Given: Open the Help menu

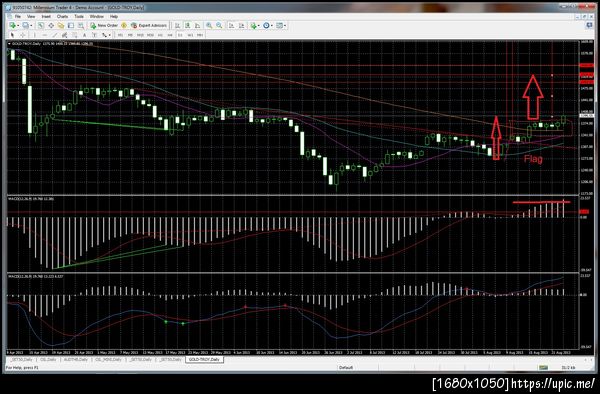Looking at the screenshot, I should 114,16.
